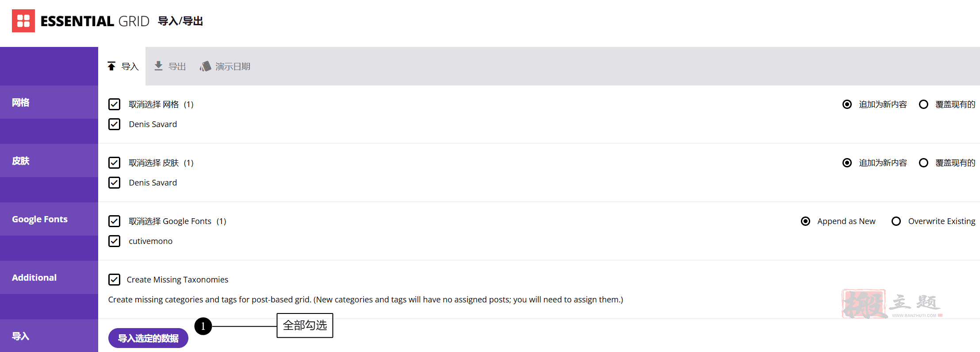Choose Append as New for Google Fonts
980x352 pixels.
tap(806, 221)
